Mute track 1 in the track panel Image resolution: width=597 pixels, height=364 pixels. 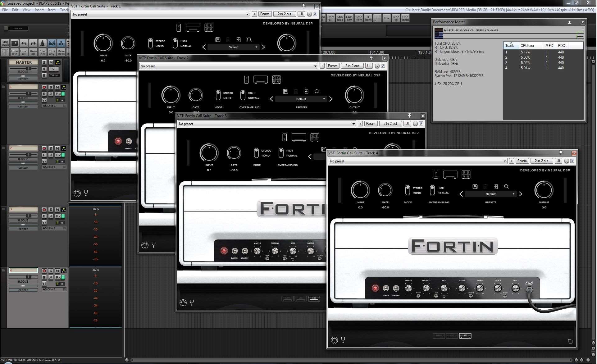pos(57,87)
